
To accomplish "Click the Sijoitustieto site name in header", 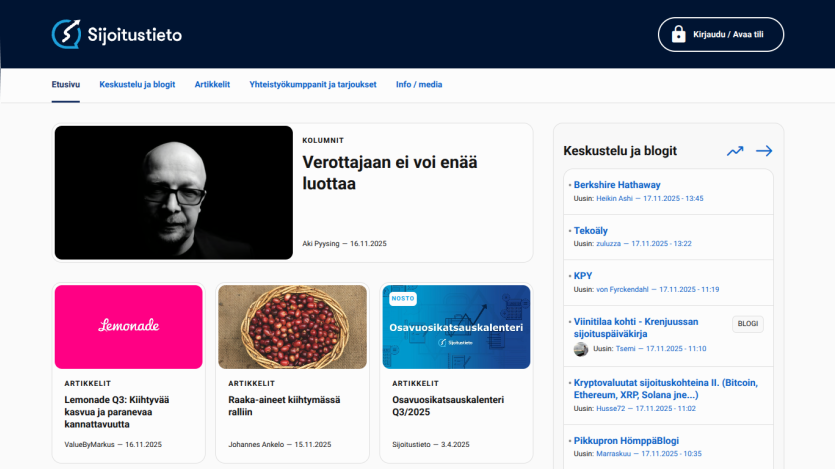I will click(x=135, y=35).
